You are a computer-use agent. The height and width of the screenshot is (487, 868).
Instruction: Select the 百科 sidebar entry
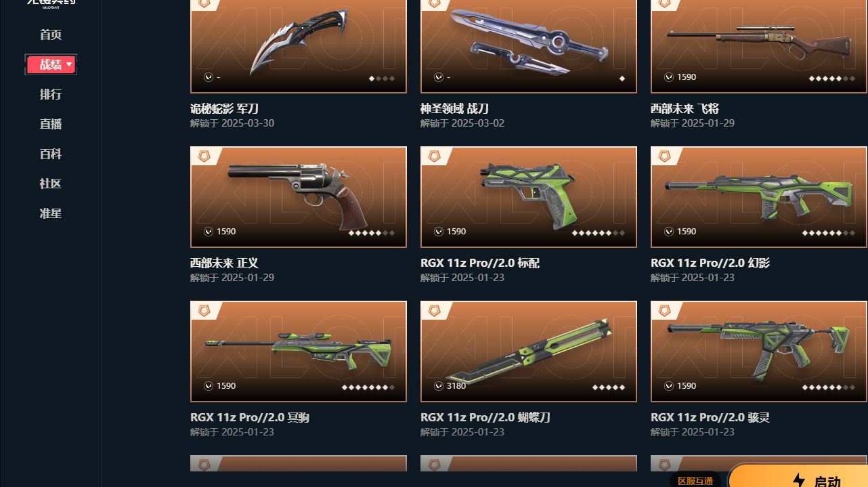pyautogui.click(x=51, y=154)
